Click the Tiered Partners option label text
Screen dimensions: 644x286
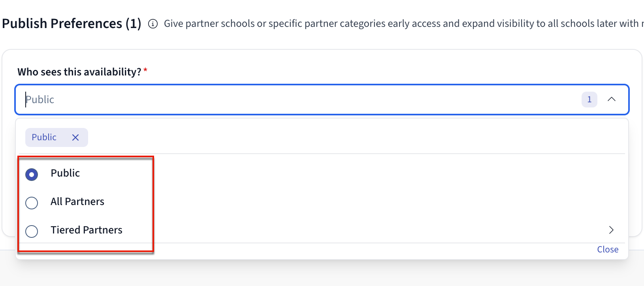pos(87,230)
